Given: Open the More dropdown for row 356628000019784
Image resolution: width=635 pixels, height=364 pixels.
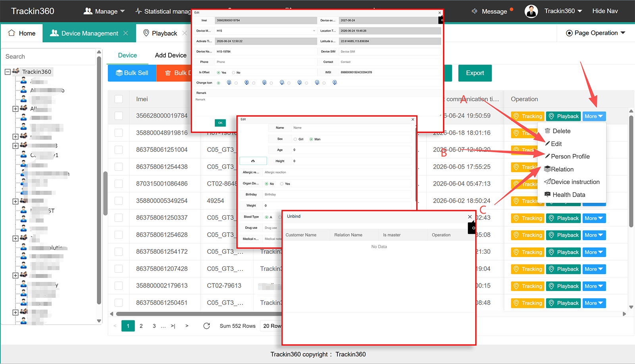Looking at the screenshot, I should (594, 116).
